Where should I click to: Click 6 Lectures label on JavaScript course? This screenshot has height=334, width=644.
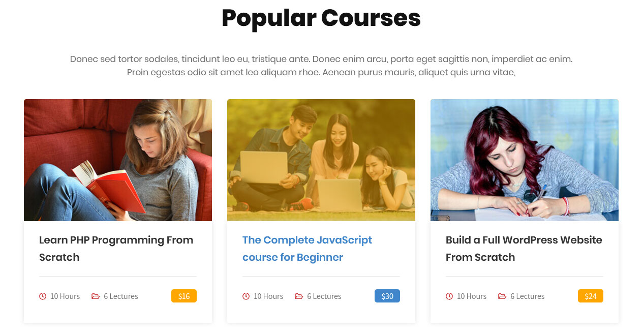pos(324,296)
